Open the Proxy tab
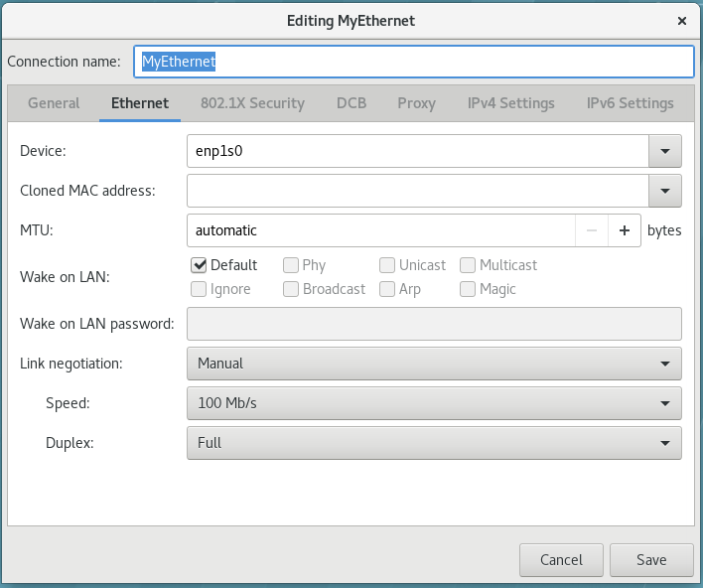The height and width of the screenshot is (588, 703). (x=416, y=103)
